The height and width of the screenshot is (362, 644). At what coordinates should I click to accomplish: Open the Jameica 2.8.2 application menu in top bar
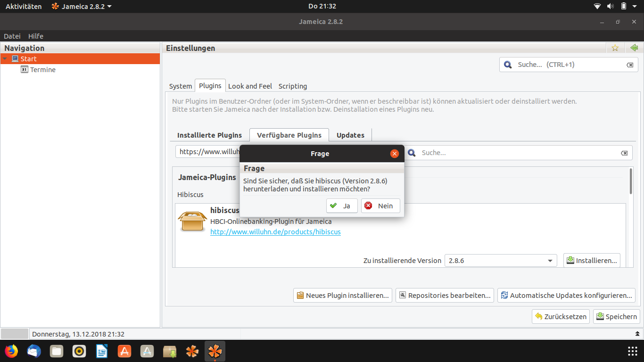coord(82,6)
